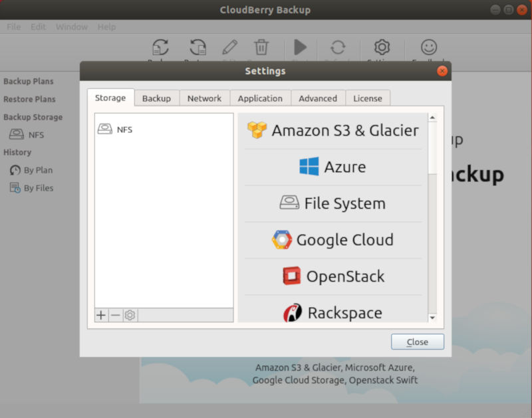Click the Delete trash icon in the toolbar
Image resolution: width=532 pixels, height=418 pixels.
(261, 47)
